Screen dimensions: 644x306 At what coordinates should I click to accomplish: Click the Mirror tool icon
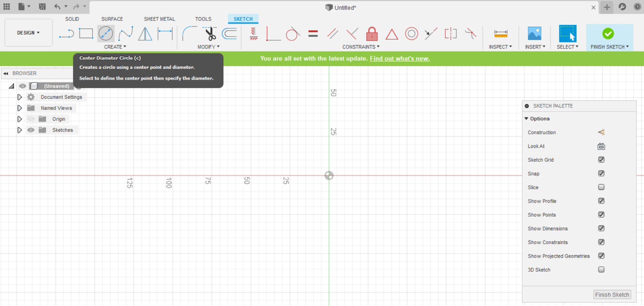pyautogui.click(x=145, y=34)
